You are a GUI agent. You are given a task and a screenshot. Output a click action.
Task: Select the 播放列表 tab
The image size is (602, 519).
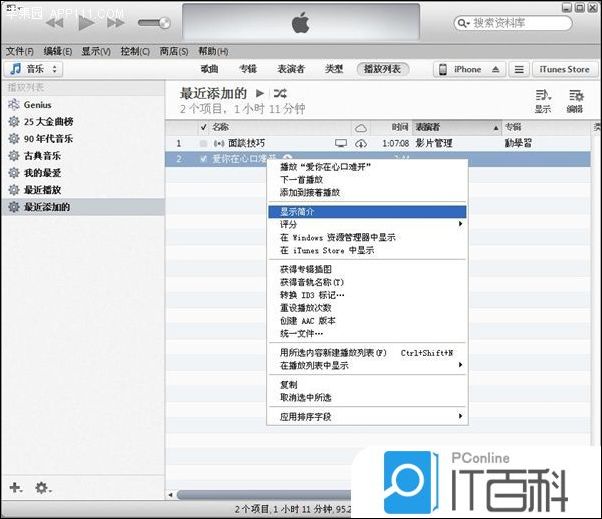pos(382,69)
